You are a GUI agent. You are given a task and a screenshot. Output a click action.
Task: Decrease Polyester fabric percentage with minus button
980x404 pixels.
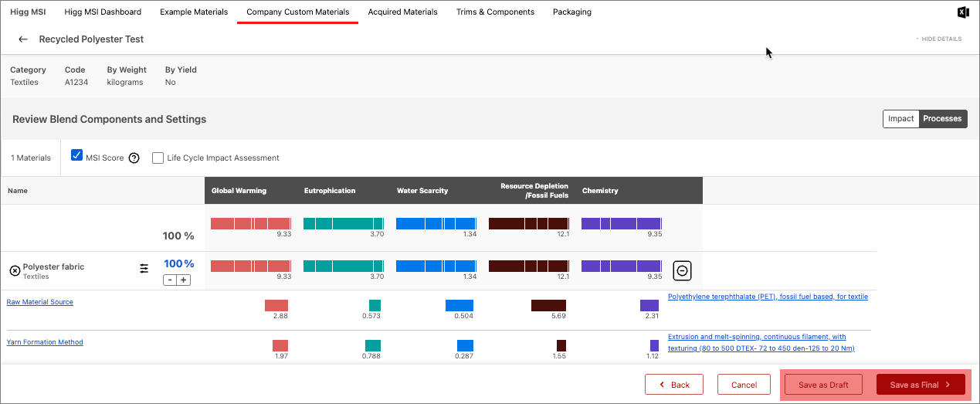(170, 280)
